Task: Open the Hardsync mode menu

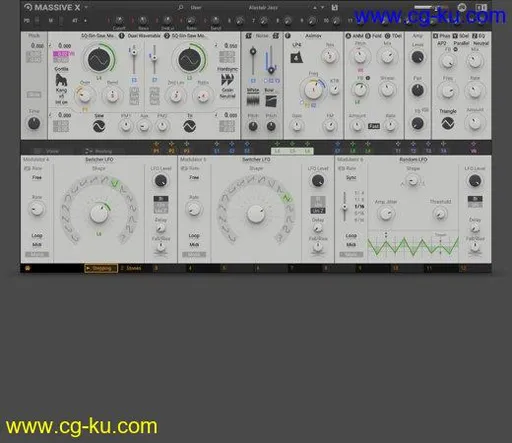Action: [x=227, y=69]
